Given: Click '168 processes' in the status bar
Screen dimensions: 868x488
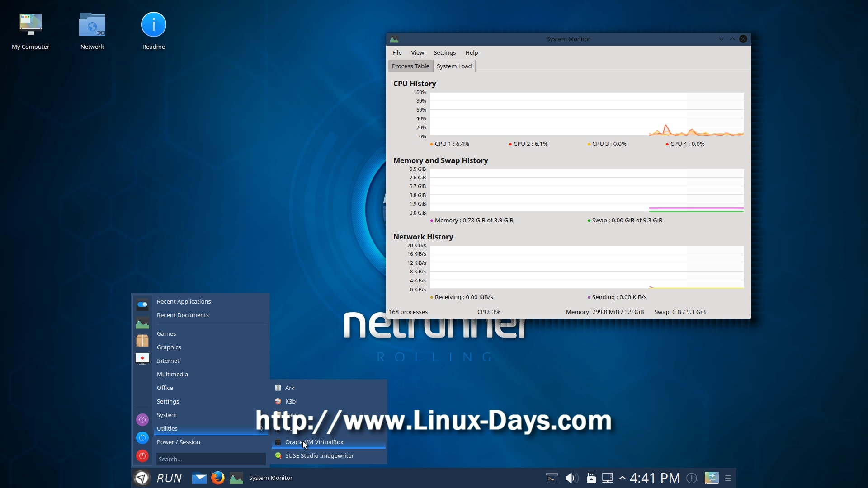Looking at the screenshot, I should (408, 312).
